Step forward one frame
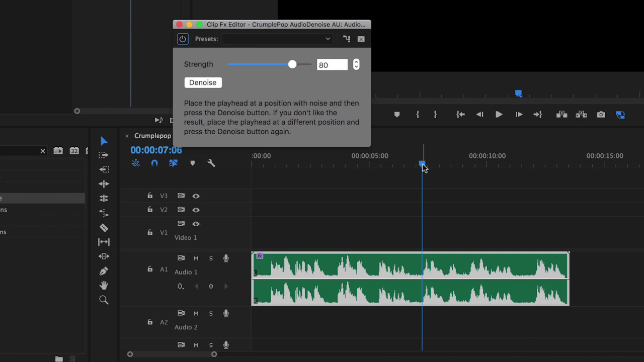The width and height of the screenshot is (644, 362). 519,115
